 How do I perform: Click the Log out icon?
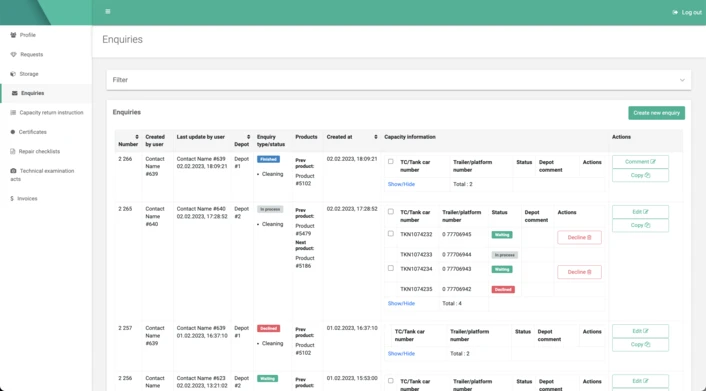tap(675, 13)
